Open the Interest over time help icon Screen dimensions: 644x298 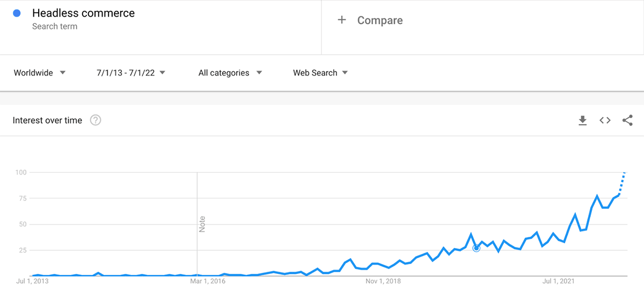[x=96, y=120]
